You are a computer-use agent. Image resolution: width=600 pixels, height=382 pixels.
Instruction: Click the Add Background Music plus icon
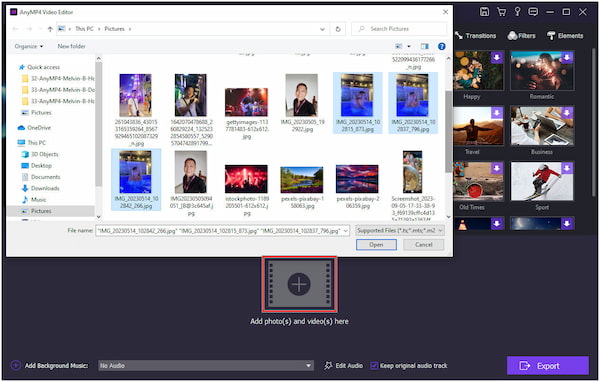click(16, 365)
